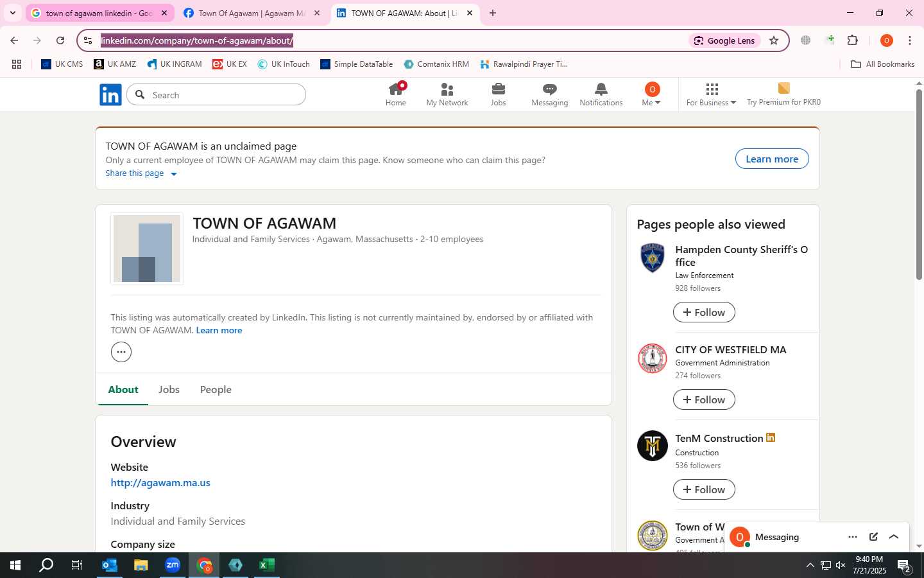
Task: Open UK CMS bookmark
Action: 62,64
